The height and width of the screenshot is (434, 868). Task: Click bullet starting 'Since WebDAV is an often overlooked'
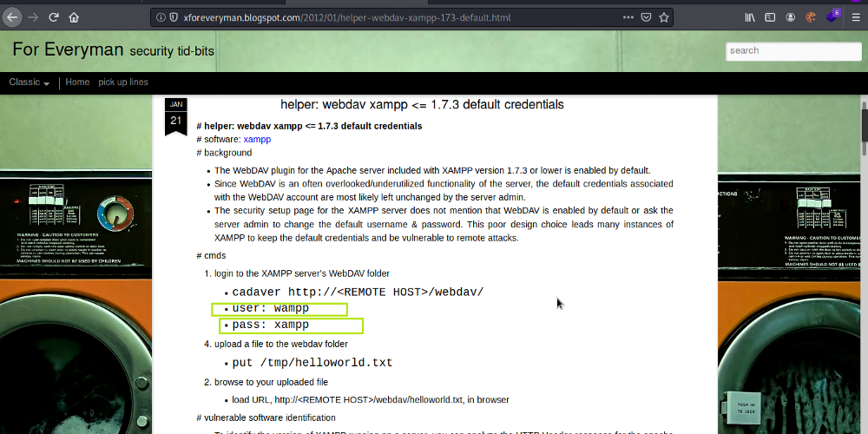pyautogui.click(x=444, y=190)
